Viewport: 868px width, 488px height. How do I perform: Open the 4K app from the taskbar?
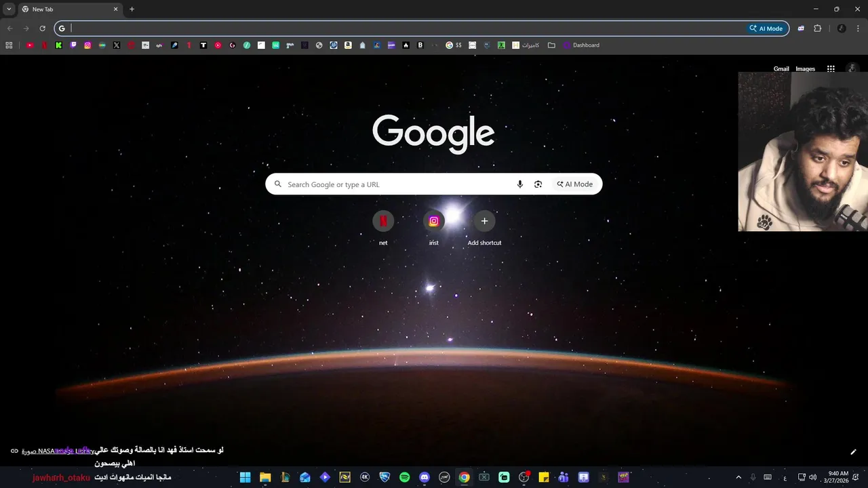click(365, 477)
